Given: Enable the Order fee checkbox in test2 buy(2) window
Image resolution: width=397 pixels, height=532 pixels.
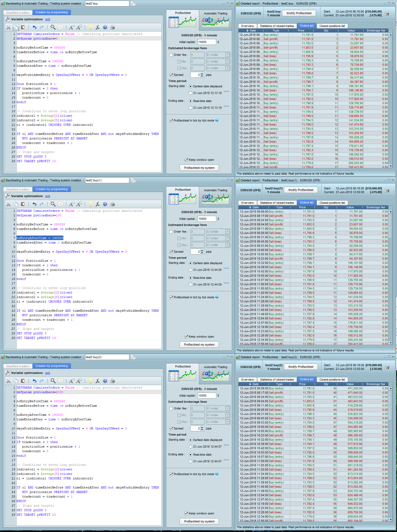Looking at the screenshot, I should click(171, 409).
